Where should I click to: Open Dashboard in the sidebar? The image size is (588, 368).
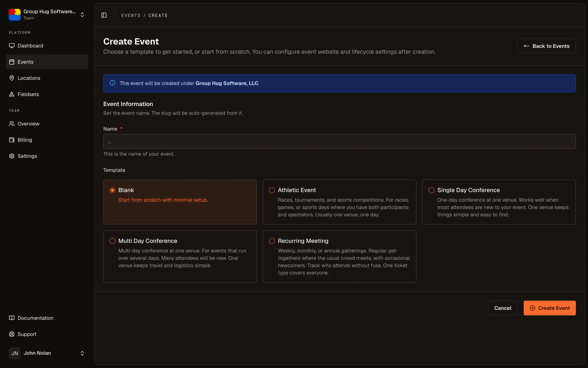(47, 45)
